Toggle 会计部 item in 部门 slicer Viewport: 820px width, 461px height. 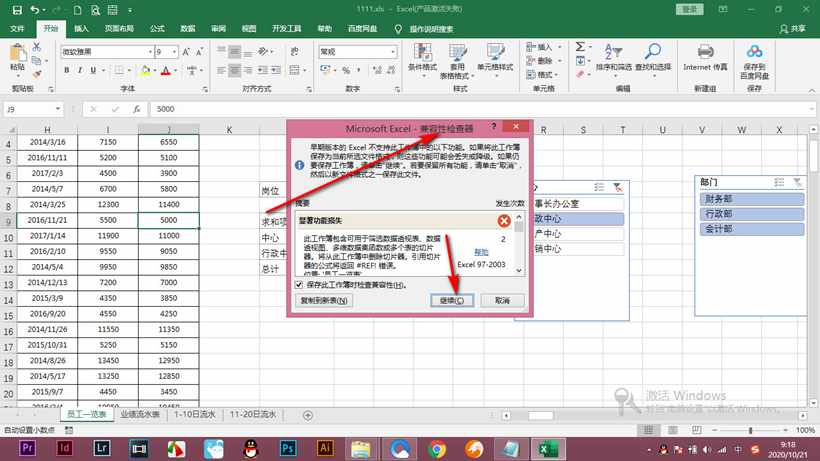pyautogui.click(x=751, y=229)
